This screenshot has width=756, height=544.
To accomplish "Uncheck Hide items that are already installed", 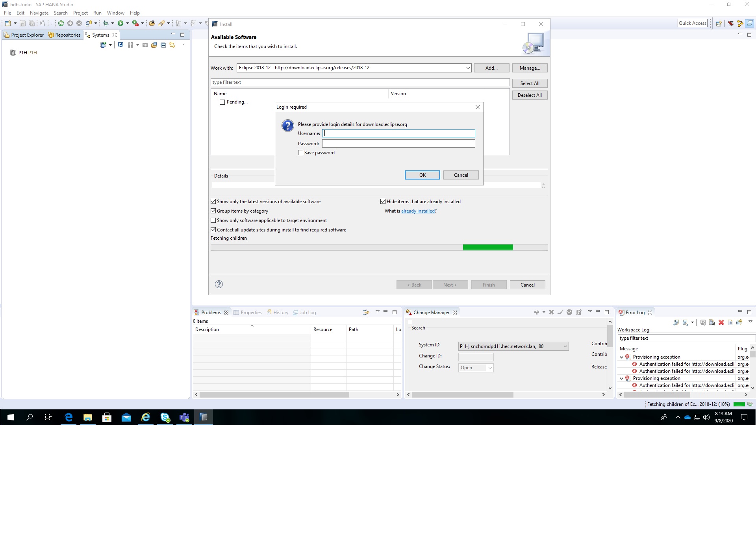I will [383, 201].
